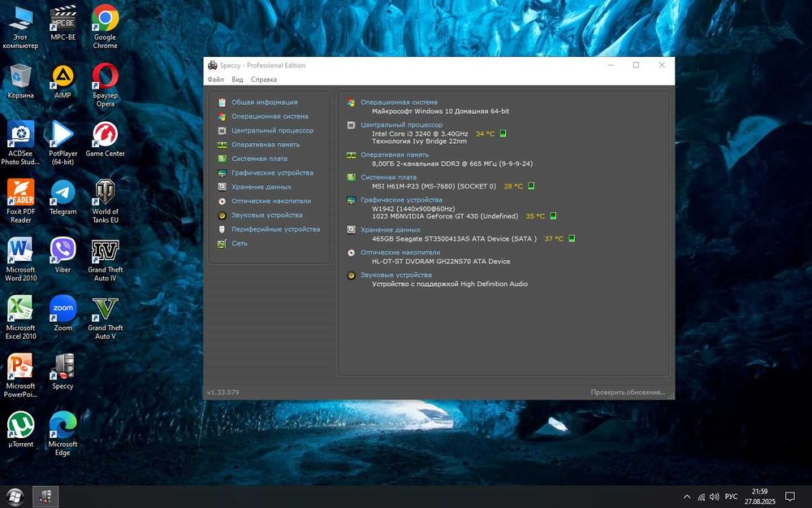Launch the µTorrent desktop icon
Image resolution: width=812 pixels, height=508 pixels.
coord(21,429)
